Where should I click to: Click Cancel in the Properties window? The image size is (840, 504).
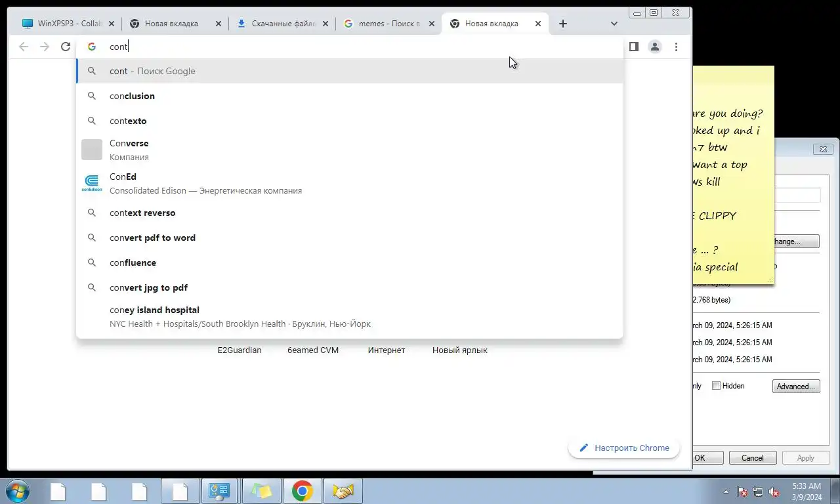(752, 458)
